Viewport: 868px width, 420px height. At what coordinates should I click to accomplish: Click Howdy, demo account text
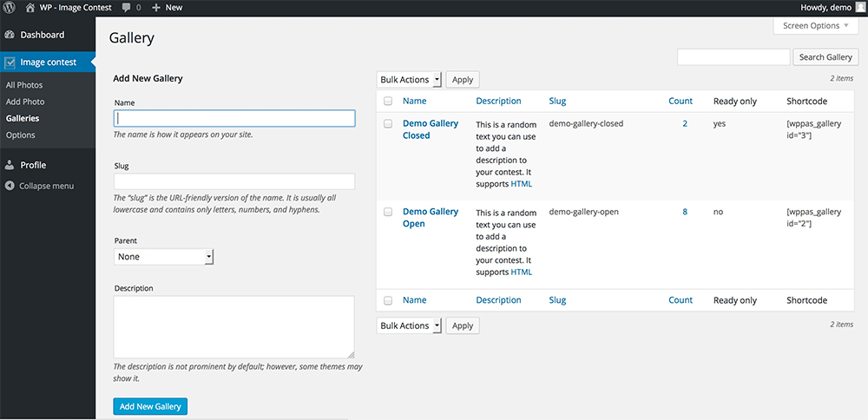[826, 8]
